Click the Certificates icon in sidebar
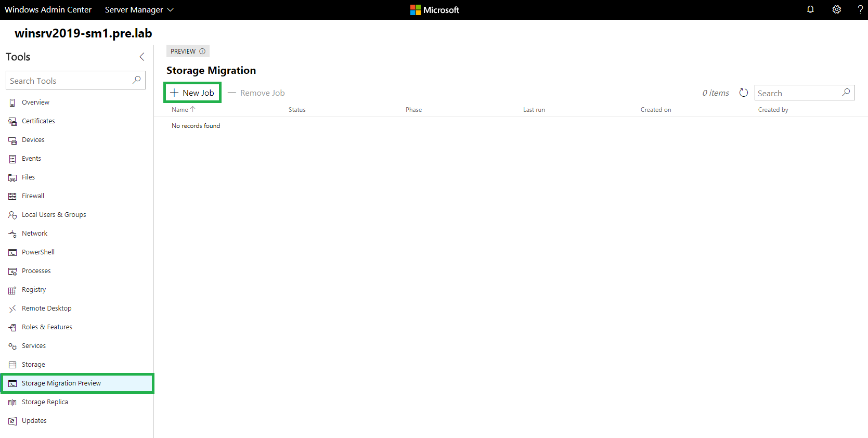Image resolution: width=868 pixels, height=438 pixels. 12,121
